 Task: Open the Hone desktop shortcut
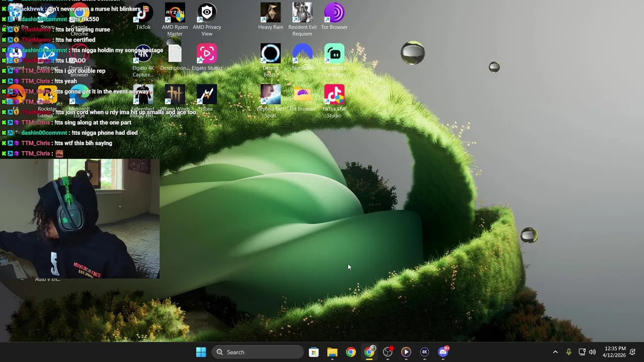(x=207, y=99)
